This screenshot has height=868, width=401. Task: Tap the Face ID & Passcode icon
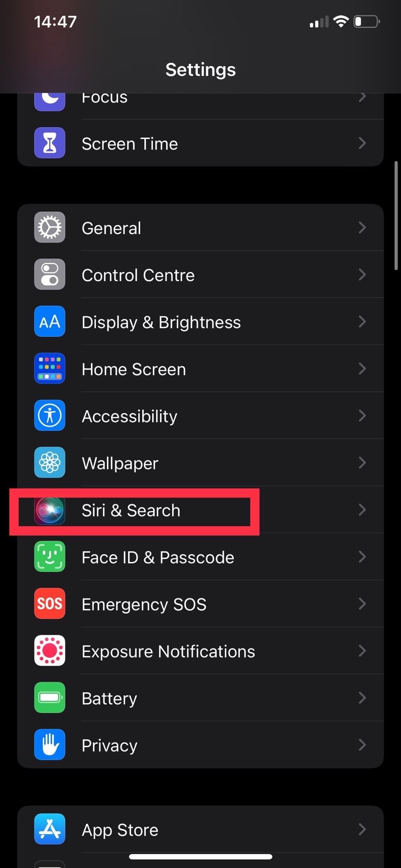50,556
